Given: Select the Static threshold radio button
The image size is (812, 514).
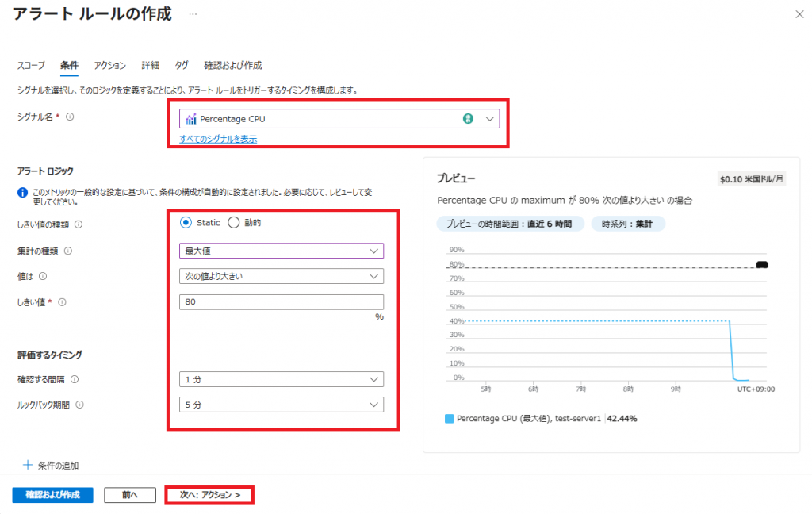Looking at the screenshot, I should click(186, 223).
